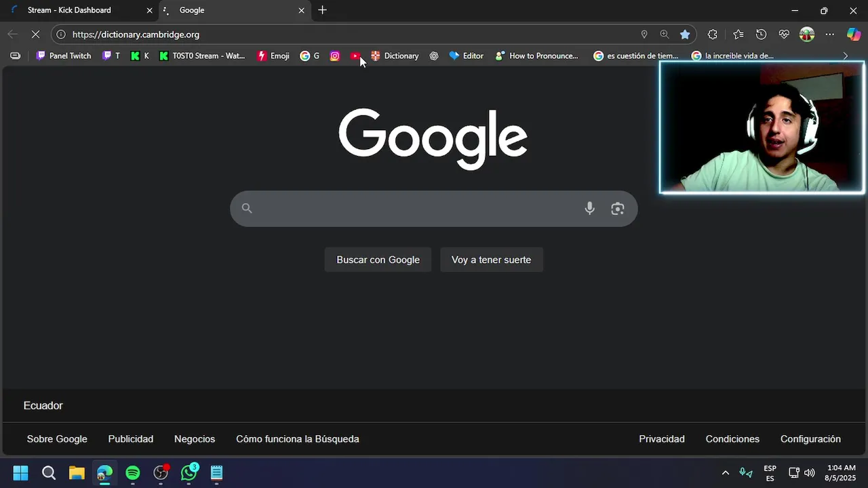Open File Explorer from taskbar

click(77, 472)
